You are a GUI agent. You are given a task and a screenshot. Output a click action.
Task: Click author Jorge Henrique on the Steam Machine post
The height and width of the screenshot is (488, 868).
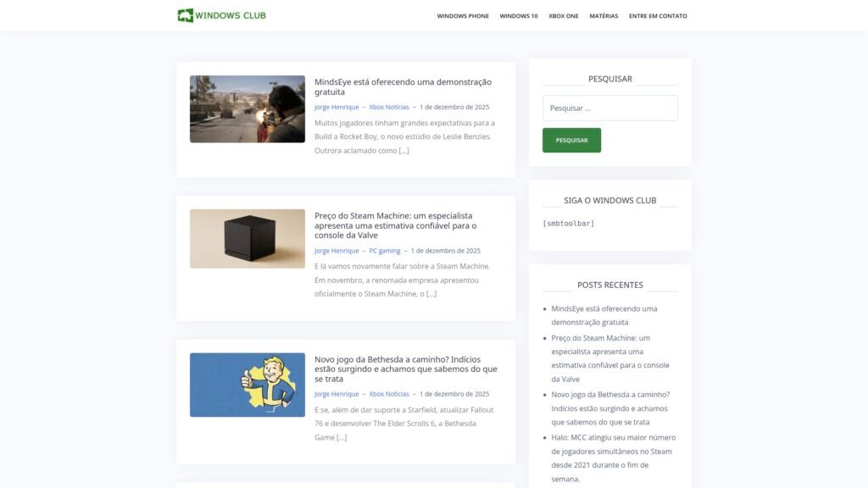coord(337,251)
